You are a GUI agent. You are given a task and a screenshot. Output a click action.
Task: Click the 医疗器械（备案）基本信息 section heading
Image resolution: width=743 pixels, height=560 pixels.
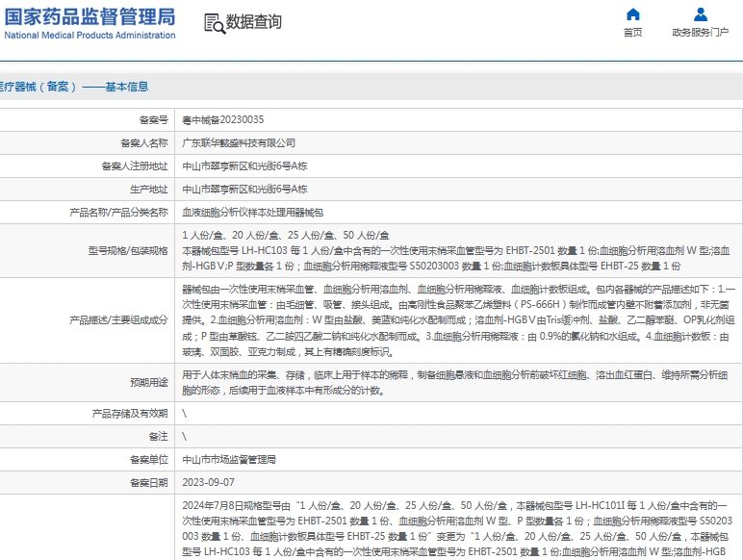pos(74,87)
